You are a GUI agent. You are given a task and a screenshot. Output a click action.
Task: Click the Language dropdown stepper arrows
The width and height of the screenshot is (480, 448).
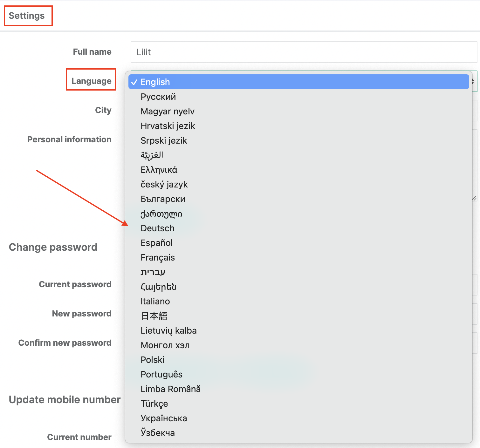(473, 82)
